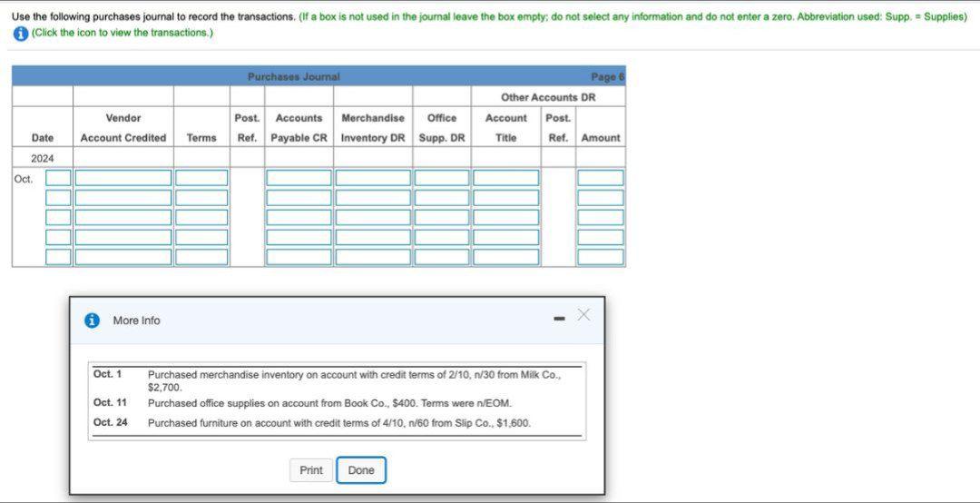Click the 'Oct. 24' transaction date
Viewport: 980px width, 503px height.
(x=111, y=422)
